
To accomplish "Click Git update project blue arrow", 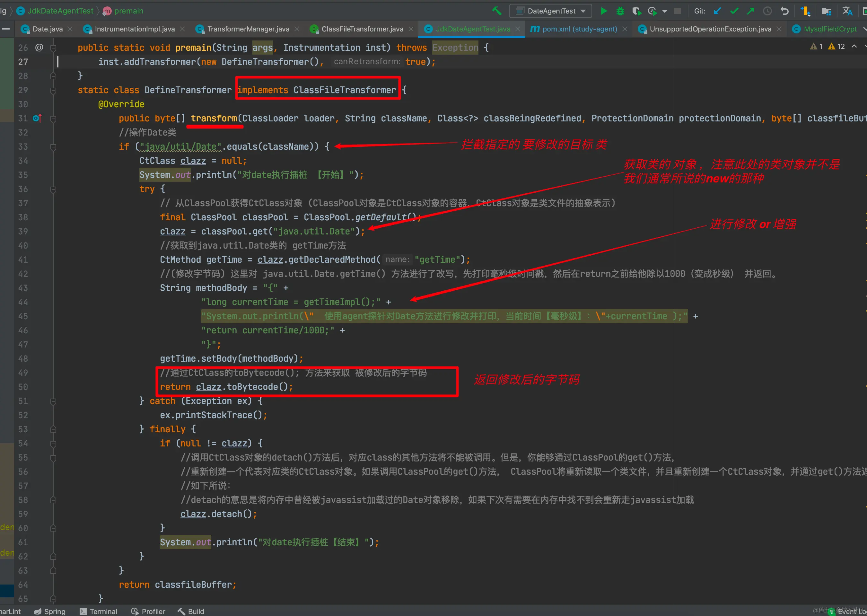I will click(717, 11).
